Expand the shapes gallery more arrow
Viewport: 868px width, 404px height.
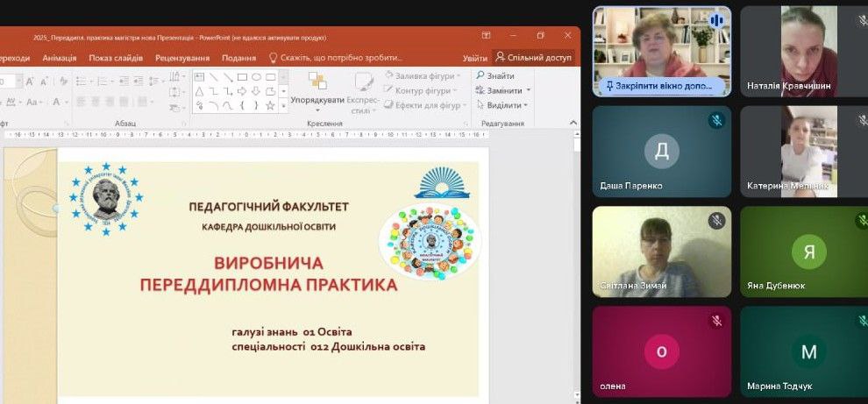tap(283, 106)
